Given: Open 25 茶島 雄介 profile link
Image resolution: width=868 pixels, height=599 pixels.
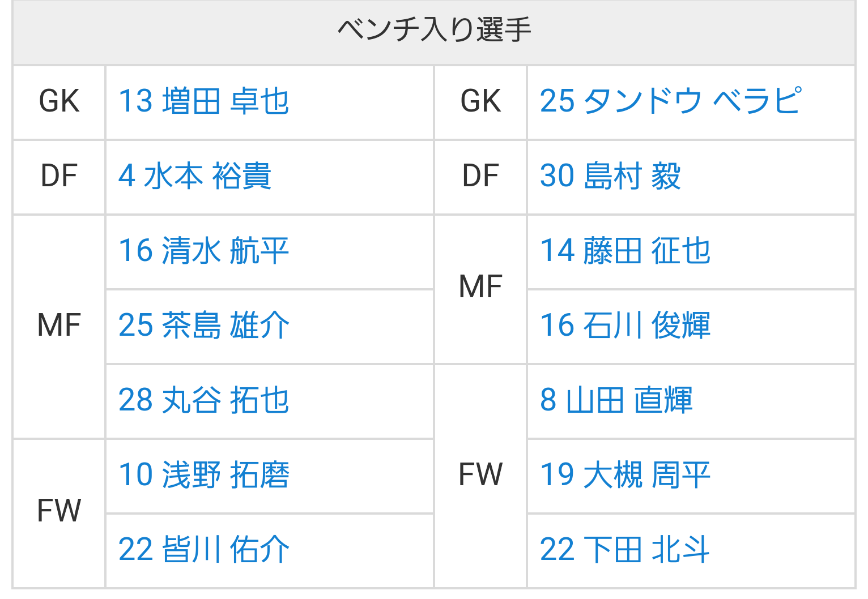Looking at the screenshot, I should coord(204,326).
